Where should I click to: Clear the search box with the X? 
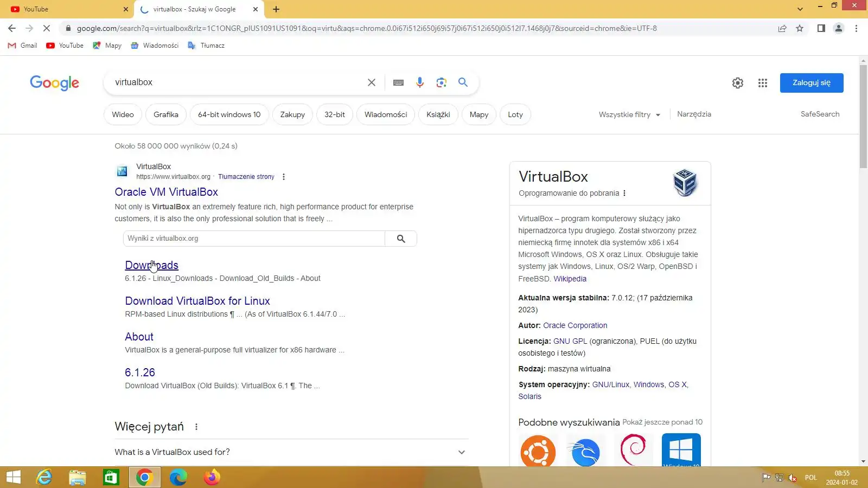click(372, 82)
